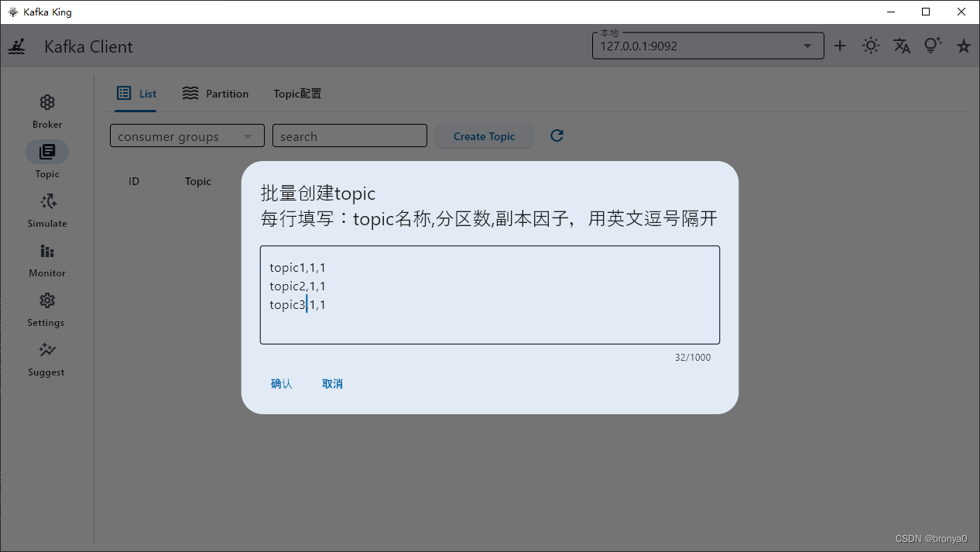The width and height of the screenshot is (980, 552).
Task: Click the Kafka Client logo icon
Action: click(17, 46)
